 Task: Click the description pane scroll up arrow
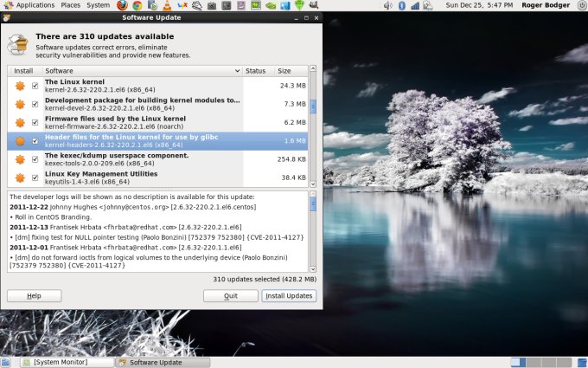pos(313,194)
